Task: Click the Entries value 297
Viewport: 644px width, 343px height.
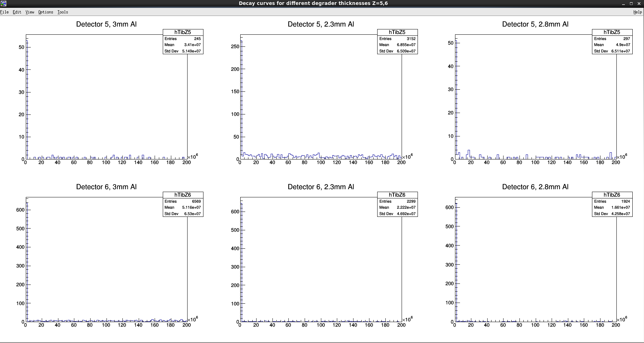Action: (627, 39)
